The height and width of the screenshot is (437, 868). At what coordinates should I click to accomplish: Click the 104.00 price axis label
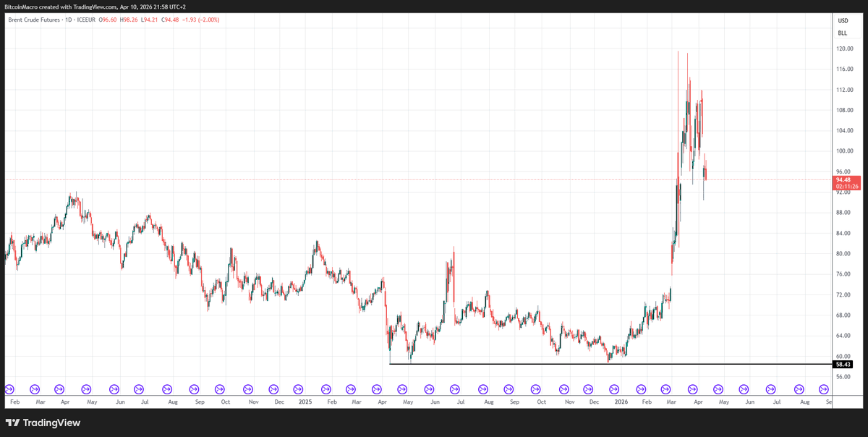click(x=846, y=131)
